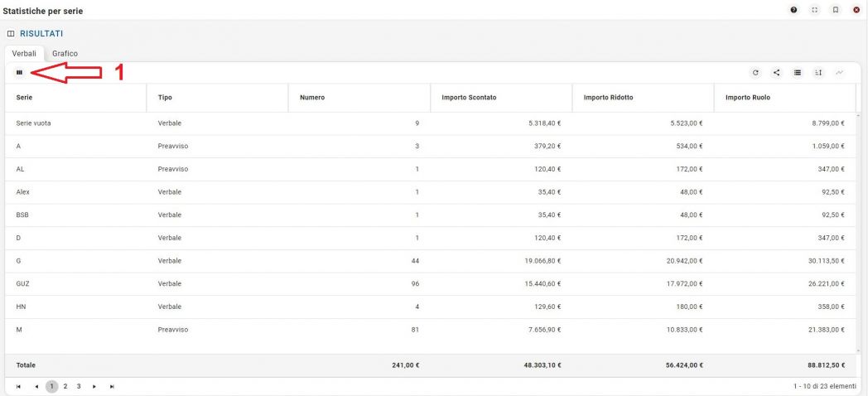Jump to the last page
The height and width of the screenshot is (396, 868).
pyautogui.click(x=112, y=387)
